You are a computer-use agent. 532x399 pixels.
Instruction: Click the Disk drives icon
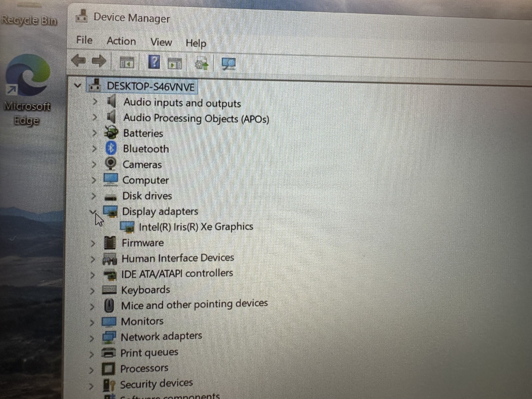(x=110, y=197)
